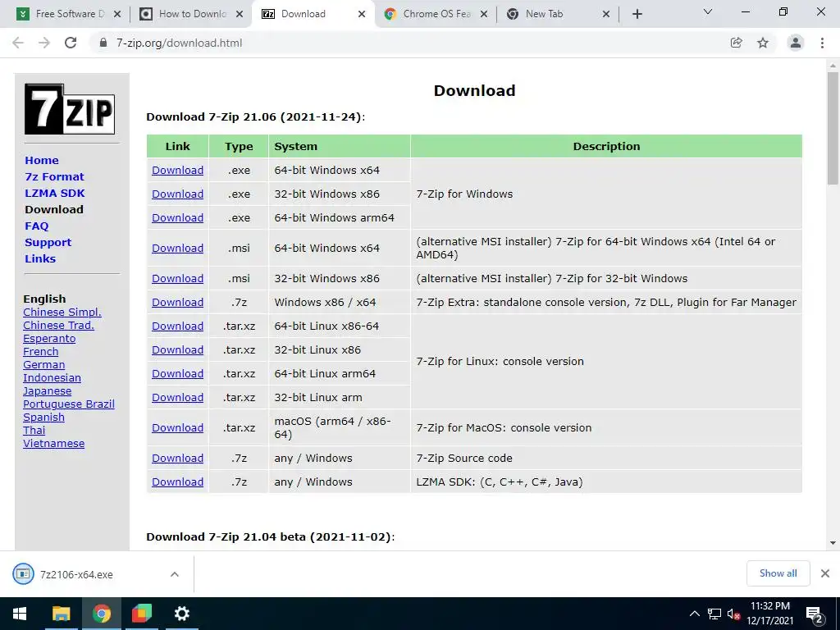Open Support sidebar link
Image resolution: width=840 pixels, height=630 pixels.
48,242
